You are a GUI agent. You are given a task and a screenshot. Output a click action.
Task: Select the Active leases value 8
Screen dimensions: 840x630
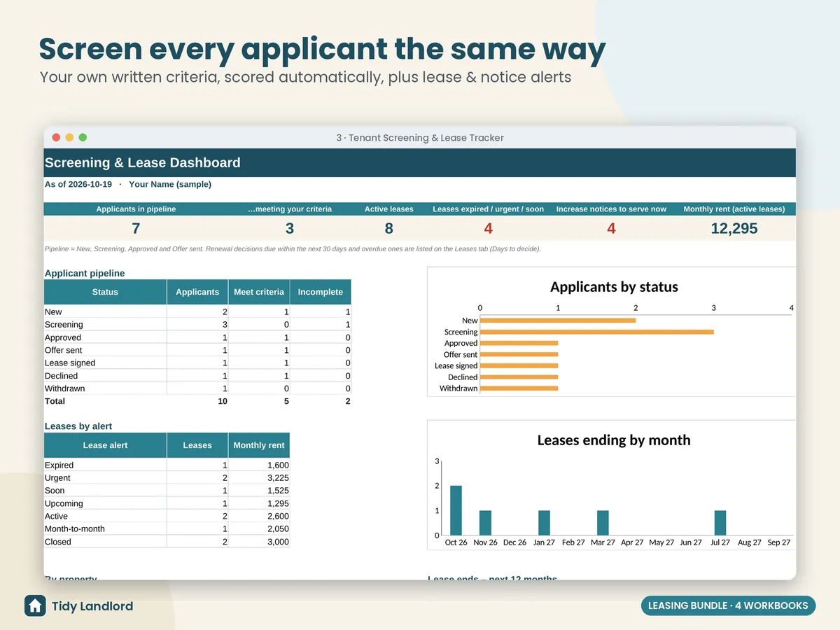click(x=389, y=228)
